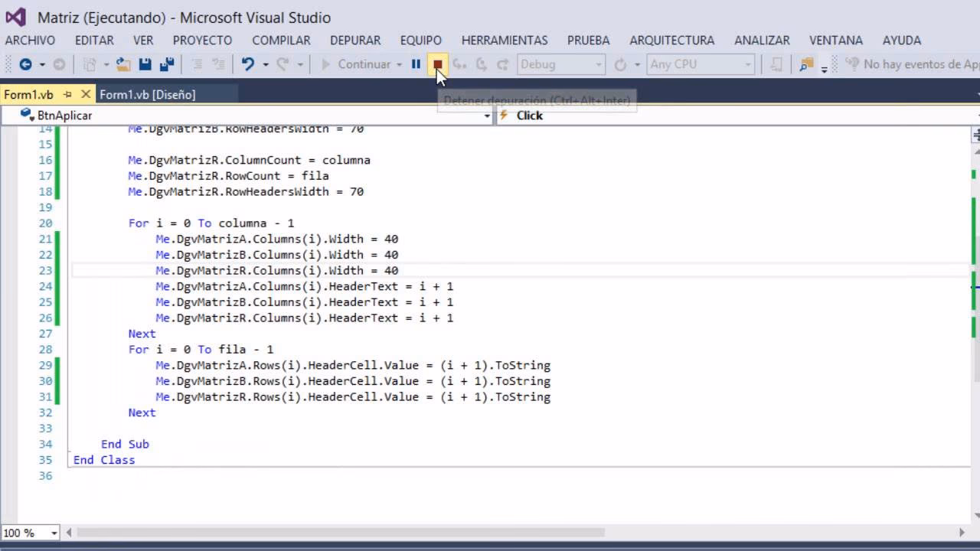Click the Restart debugging icon

[x=621, y=64]
